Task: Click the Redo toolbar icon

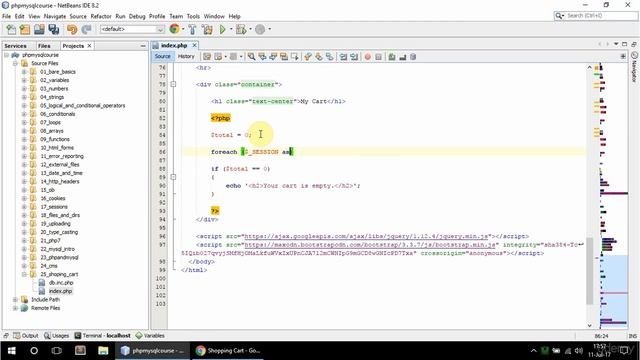Action: [86, 29]
